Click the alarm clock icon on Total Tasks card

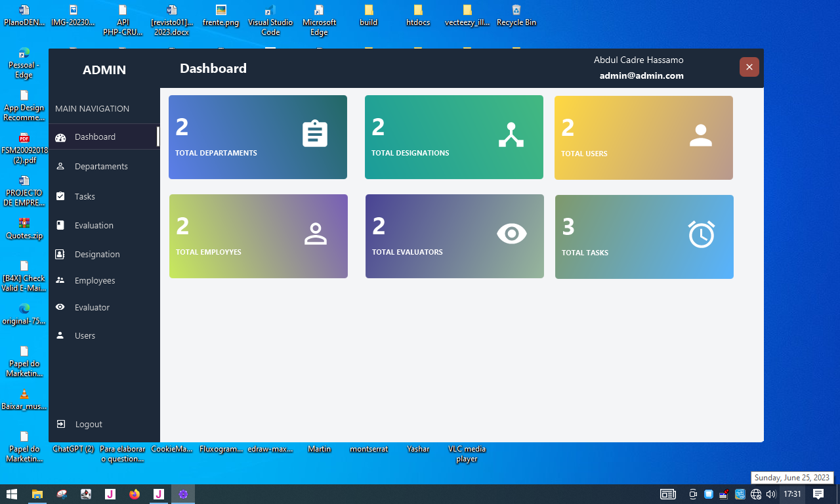[x=702, y=234]
